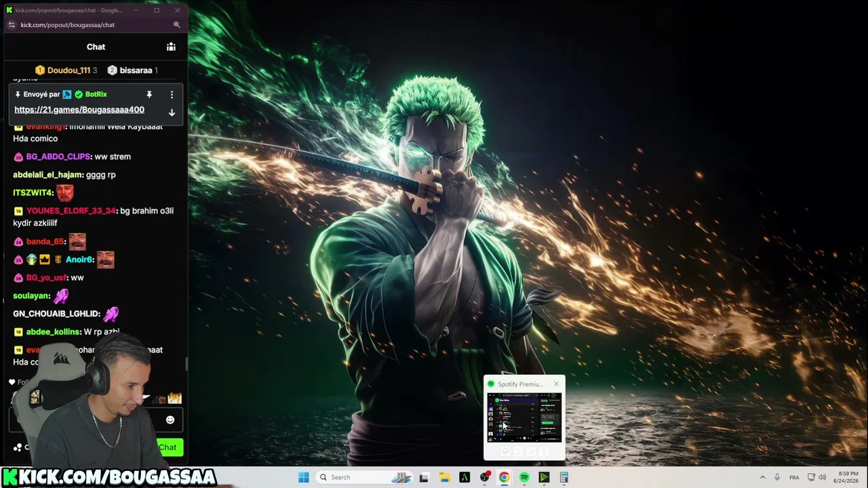Show hidden system tray icons
This screenshot has height=488, width=868.
point(762,477)
